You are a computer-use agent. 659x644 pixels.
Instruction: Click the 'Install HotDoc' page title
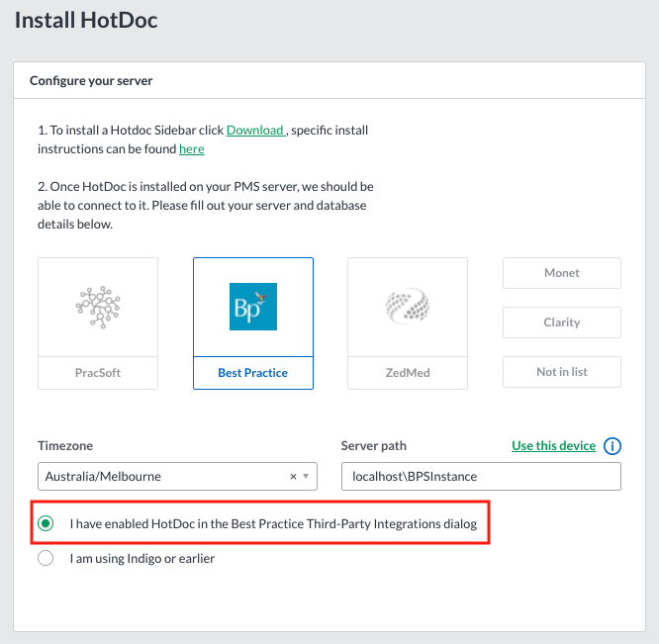pyautogui.click(x=86, y=20)
